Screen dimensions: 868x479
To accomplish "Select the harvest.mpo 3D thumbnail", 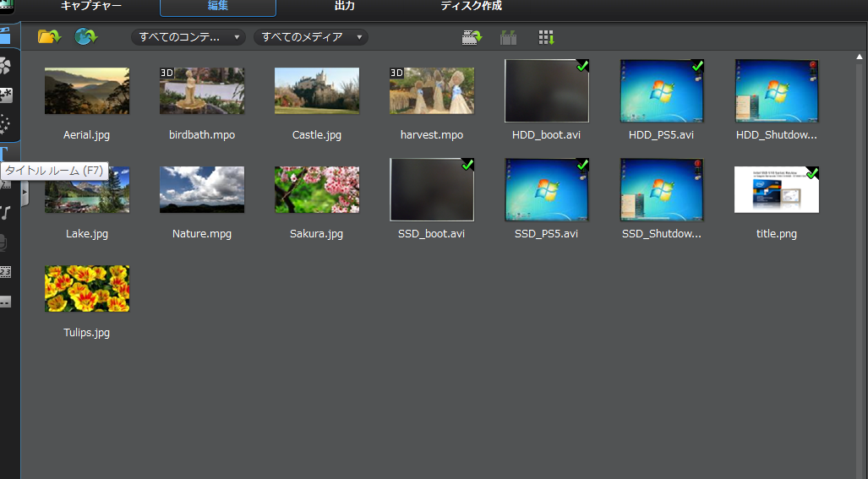I will coord(432,90).
